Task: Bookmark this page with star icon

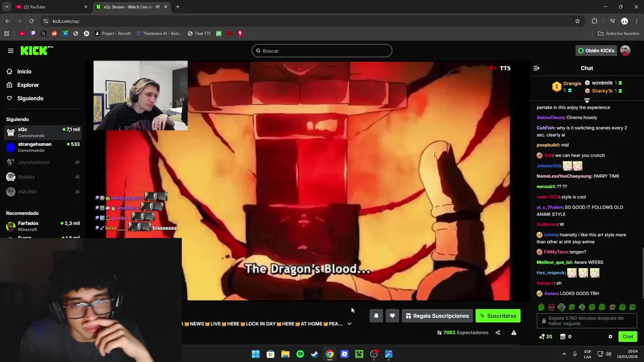Action: pos(578,21)
